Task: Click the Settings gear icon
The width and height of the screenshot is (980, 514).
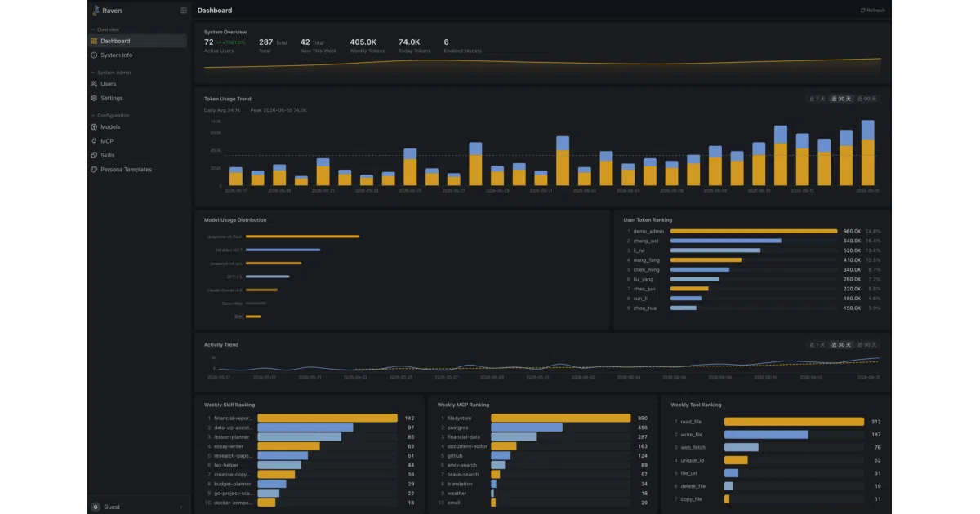Action: (x=95, y=98)
